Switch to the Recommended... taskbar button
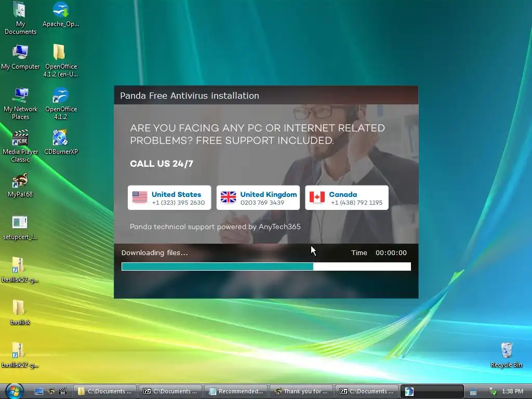The width and height of the screenshot is (532, 399). click(236, 391)
